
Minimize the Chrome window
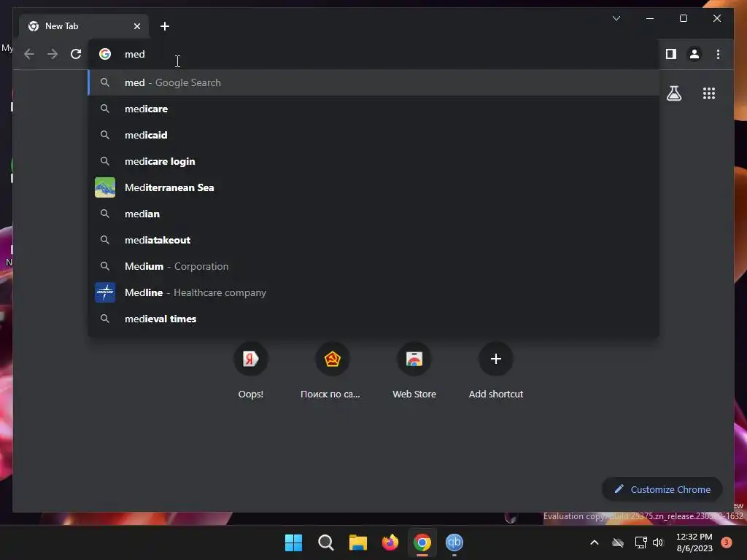[x=650, y=18]
